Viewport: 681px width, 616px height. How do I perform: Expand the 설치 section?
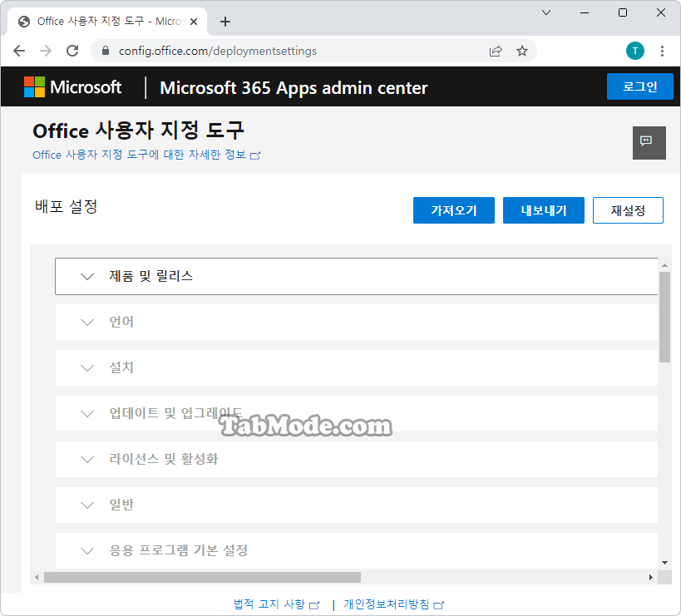(356, 367)
